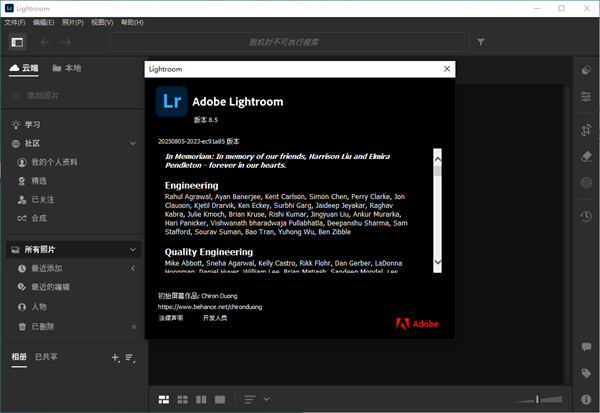
Task: Go back with the left arrow
Action: coord(45,42)
